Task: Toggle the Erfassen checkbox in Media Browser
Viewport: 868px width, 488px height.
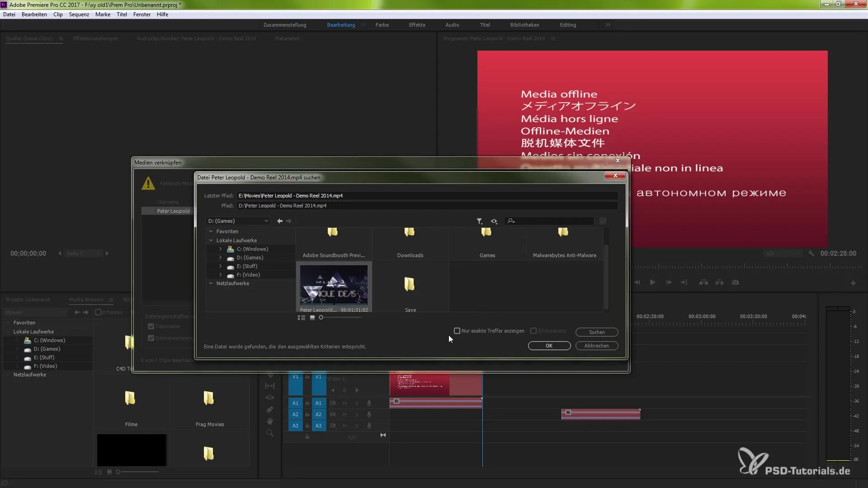Action: pos(98,312)
